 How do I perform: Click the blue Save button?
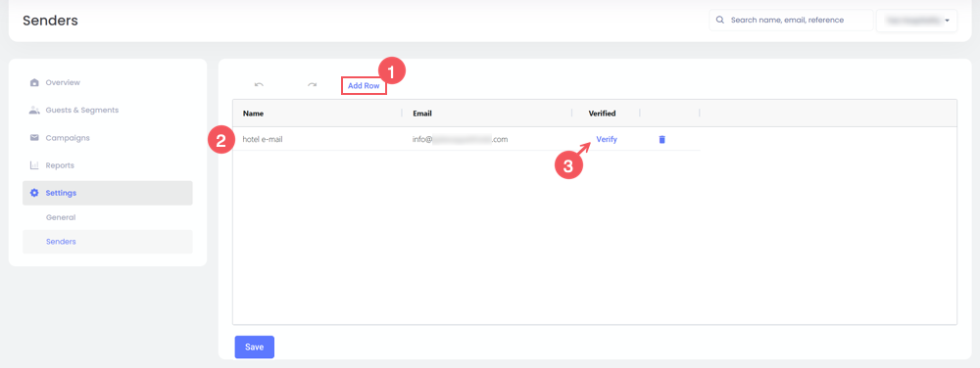pos(255,346)
